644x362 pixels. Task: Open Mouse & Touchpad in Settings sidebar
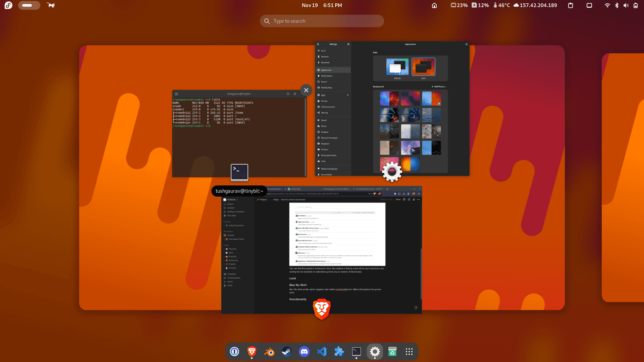click(333, 138)
